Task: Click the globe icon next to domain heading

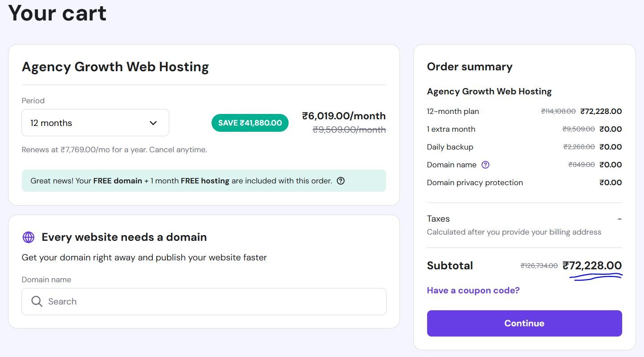Action: 29,237
